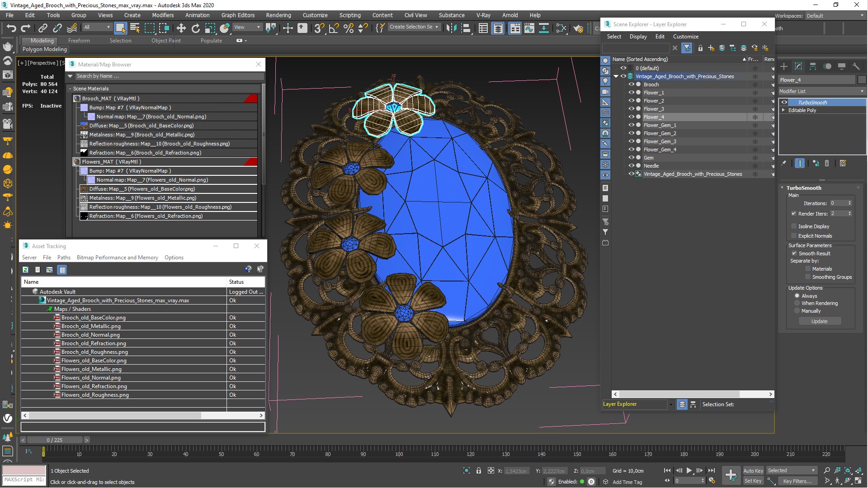Toggle the Angle Snap icon

(x=334, y=28)
